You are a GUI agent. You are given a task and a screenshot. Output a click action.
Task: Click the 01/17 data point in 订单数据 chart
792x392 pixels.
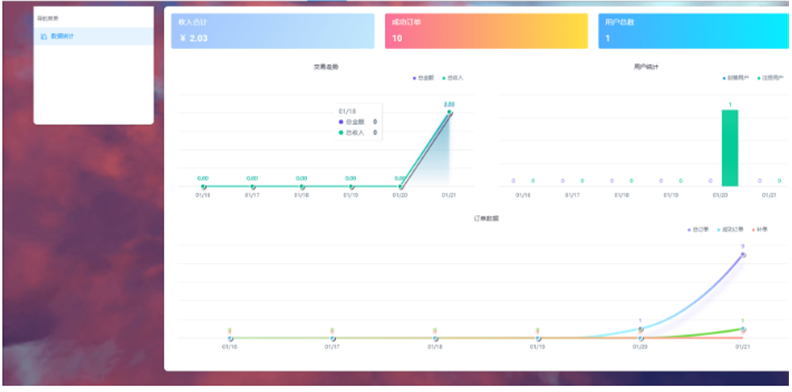(x=333, y=338)
